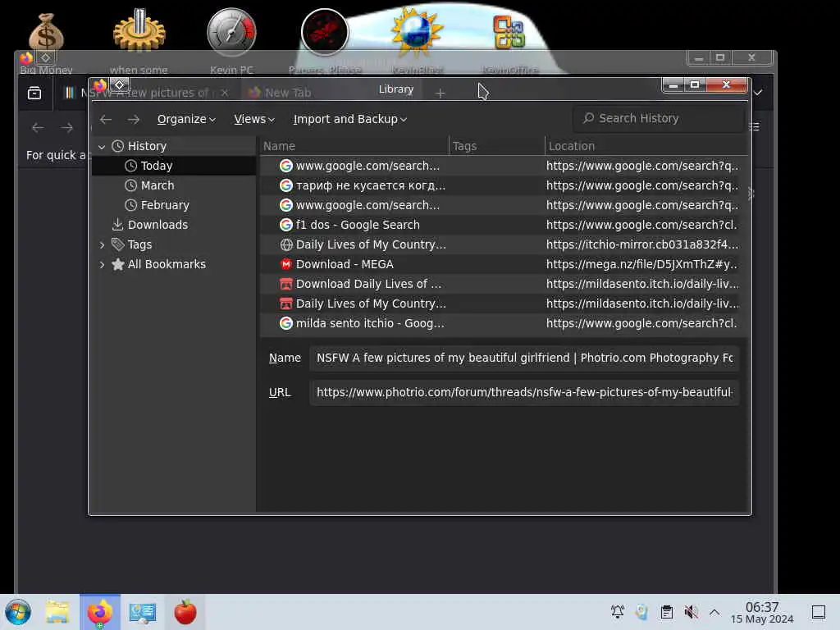Image resolution: width=840 pixels, height=630 pixels.
Task: Click the Tags label icon in sidebar
Action: (118, 244)
